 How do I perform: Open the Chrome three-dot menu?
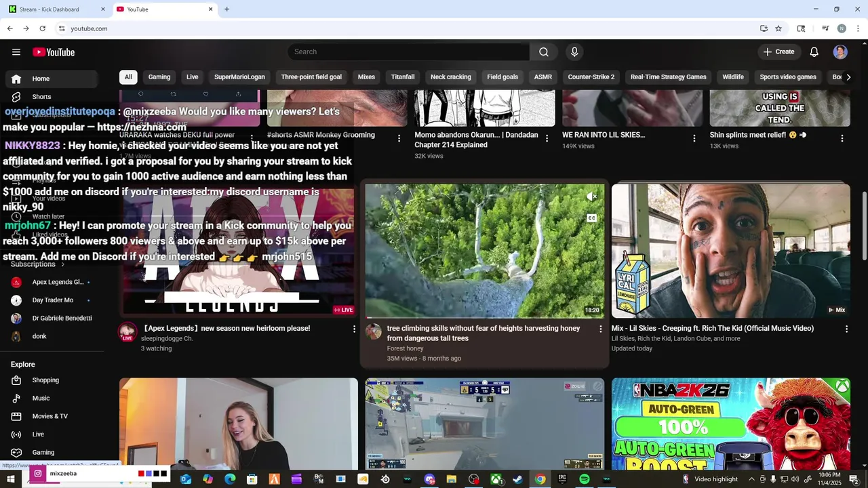coord(858,28)
